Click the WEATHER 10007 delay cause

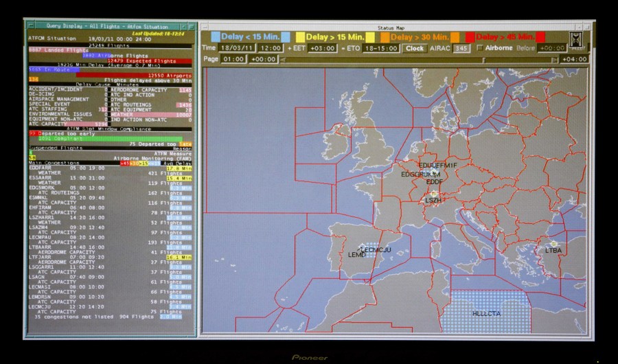coord(151,115)
